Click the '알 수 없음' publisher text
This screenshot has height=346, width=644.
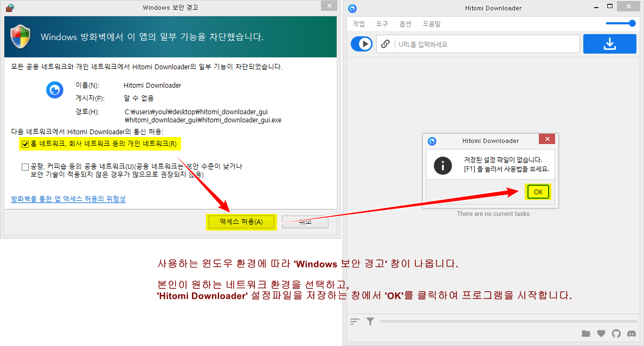coord(138,98)
